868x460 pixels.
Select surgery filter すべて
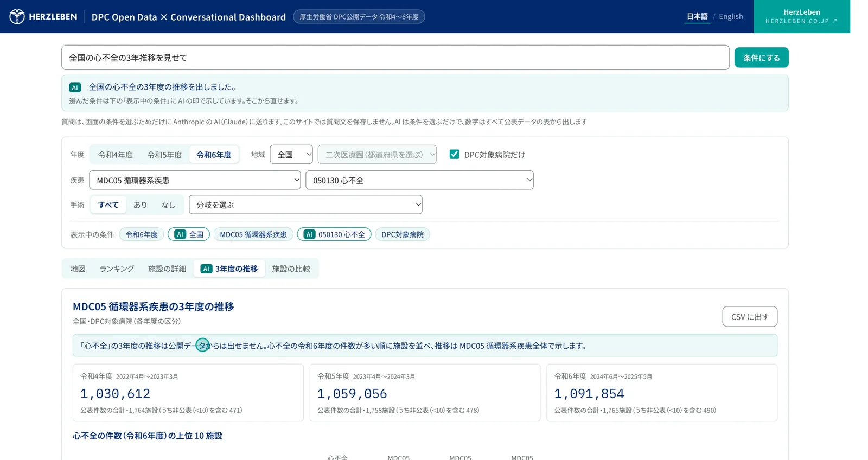(108, 205)
